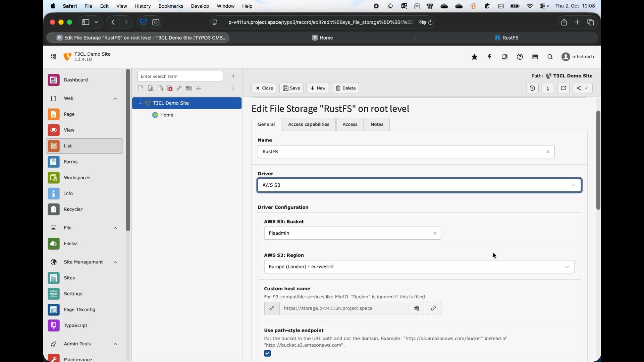The height and width of the screenshot is (362, 644).
Task: Collapse the page tree panel with the arrow
Action: [x=233, y=76]
